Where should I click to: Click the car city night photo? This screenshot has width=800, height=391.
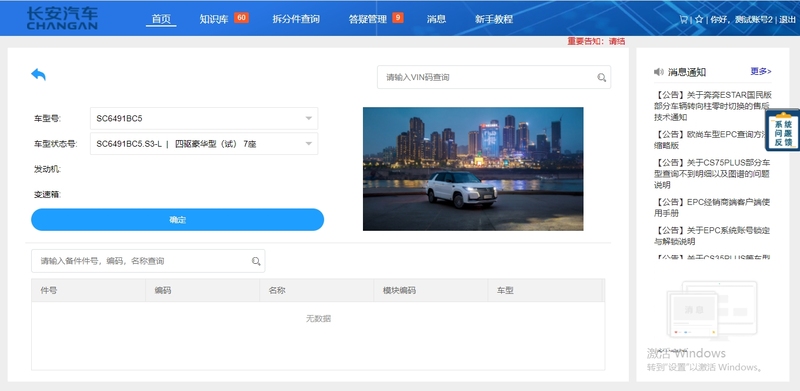pyautogui.click(x=473, y=168)
